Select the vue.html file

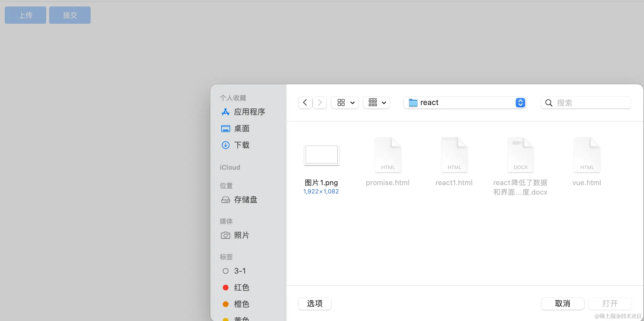[587, 155]
